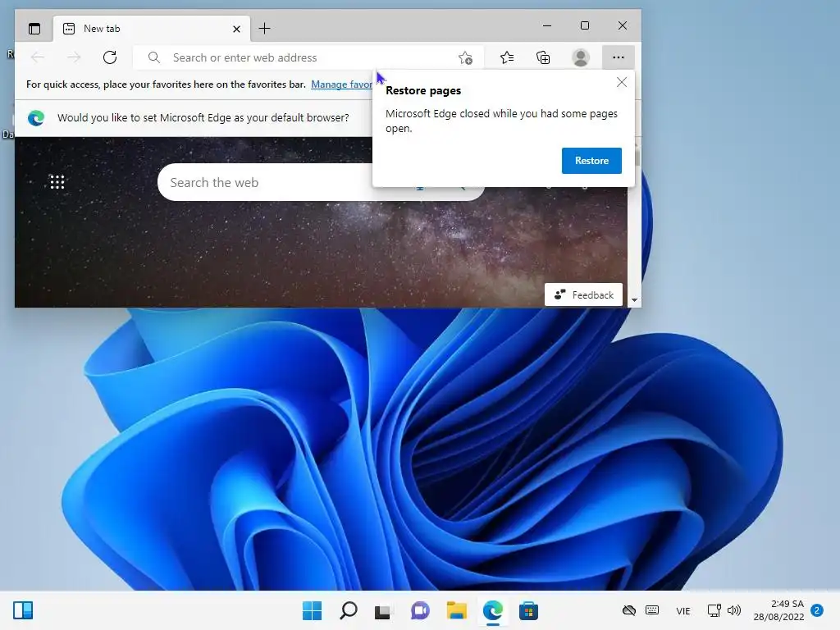840x630 pixels.
Task: Go back to previous page
Action: 38,57
